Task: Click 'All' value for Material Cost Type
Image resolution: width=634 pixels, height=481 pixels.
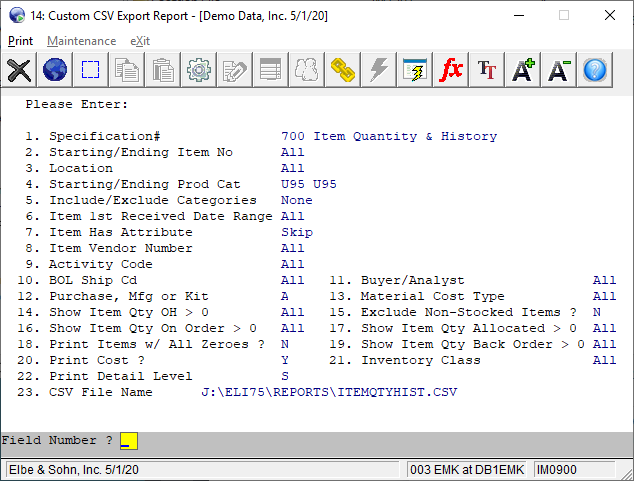Action: pos(604,296)
